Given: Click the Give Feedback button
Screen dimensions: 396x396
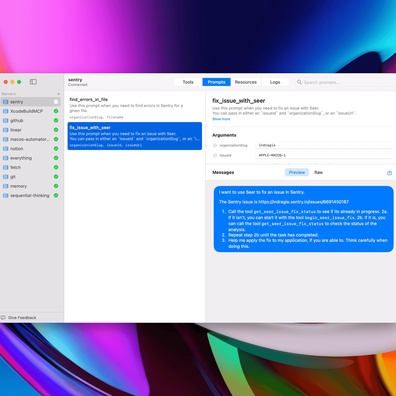Looking at the screenshot, I should [19, 318].
